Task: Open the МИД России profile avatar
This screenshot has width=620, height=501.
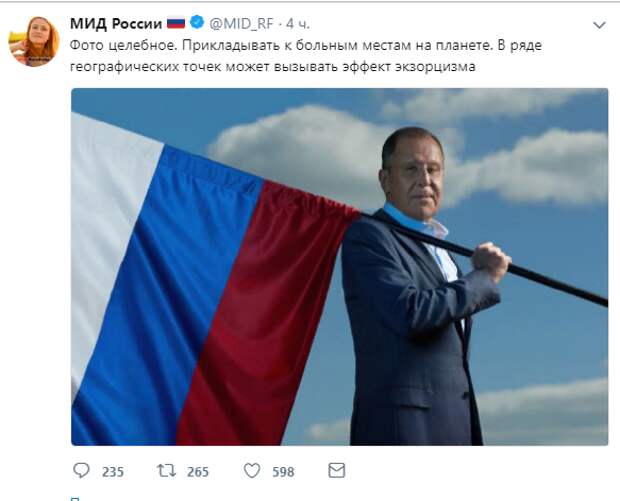Action: click(34, 41)
